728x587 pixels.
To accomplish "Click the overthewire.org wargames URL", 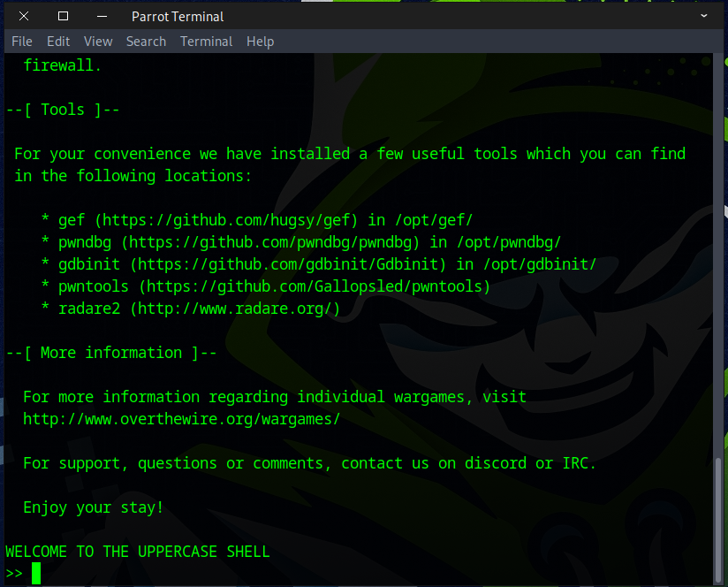I will tap(181, 419).
